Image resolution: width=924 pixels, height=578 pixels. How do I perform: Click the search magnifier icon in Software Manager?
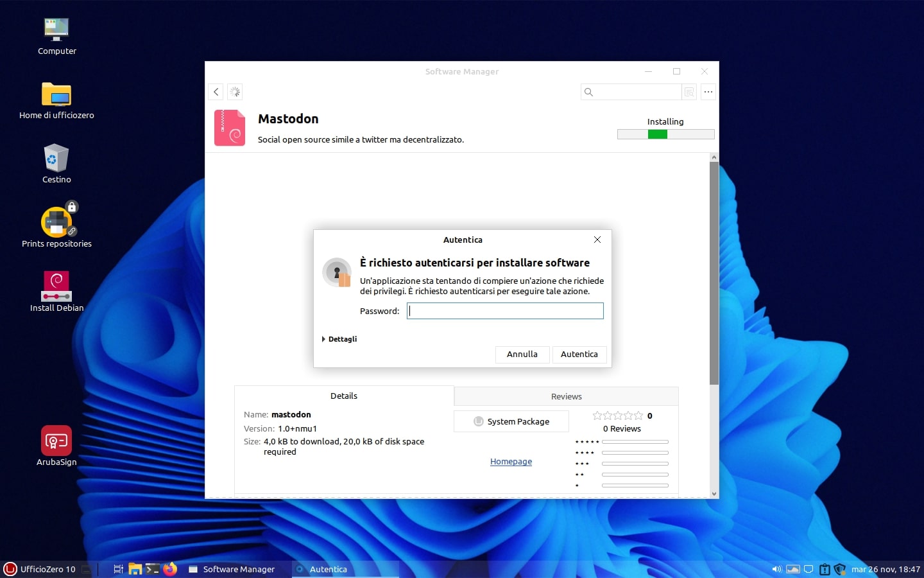(x=588, y=92)
